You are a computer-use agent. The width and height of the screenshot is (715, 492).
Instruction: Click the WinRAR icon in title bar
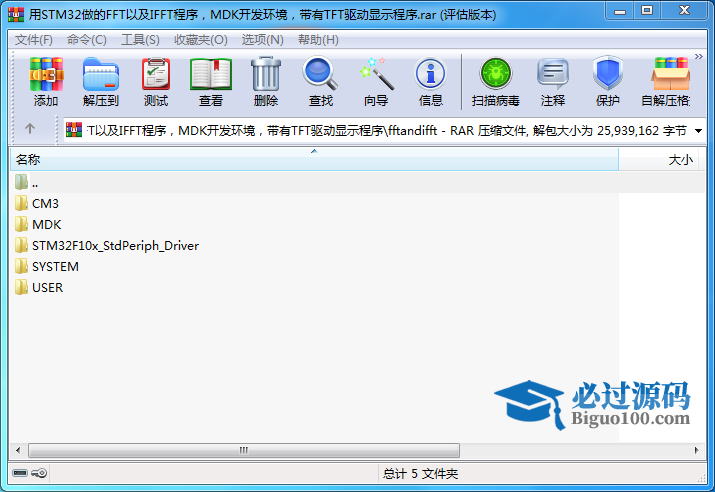(x=16, y=15)
